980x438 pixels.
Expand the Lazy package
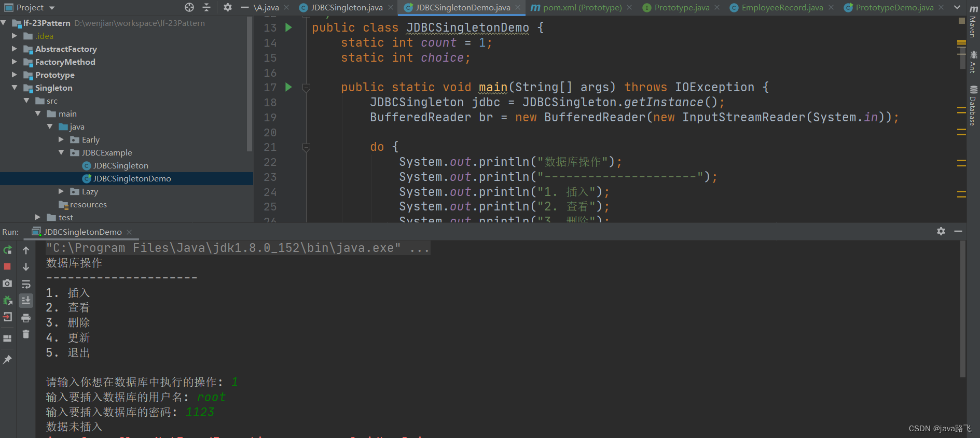[61, 191]
